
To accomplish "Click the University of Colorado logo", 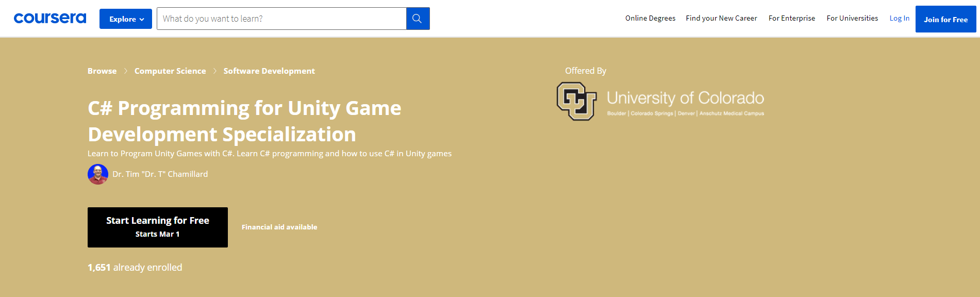I will tap(660, 102).
